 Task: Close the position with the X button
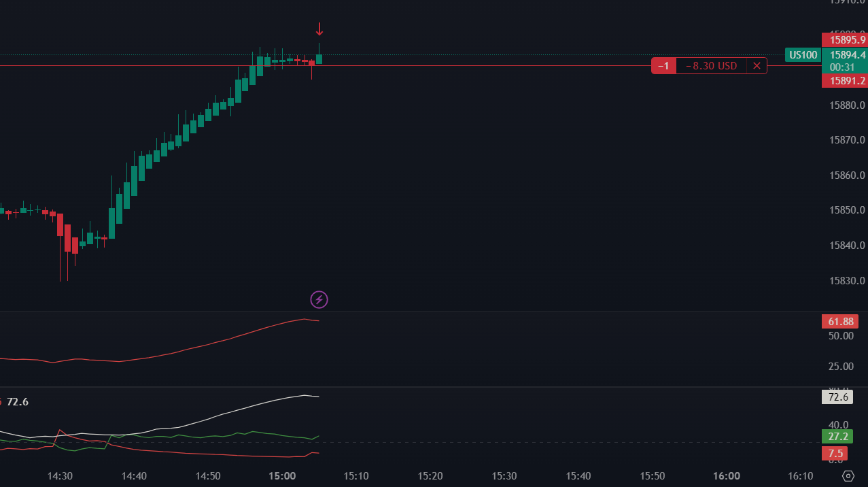point(757,66)
